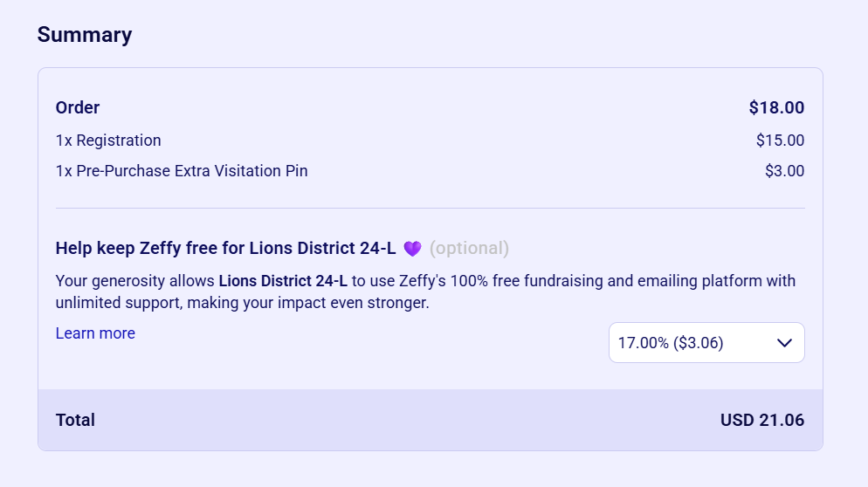Image resolution: width=868 pixels, height=487 pixels.
Task: Open the 17.00% ($3.06) contribution selector
Action: 671,343
